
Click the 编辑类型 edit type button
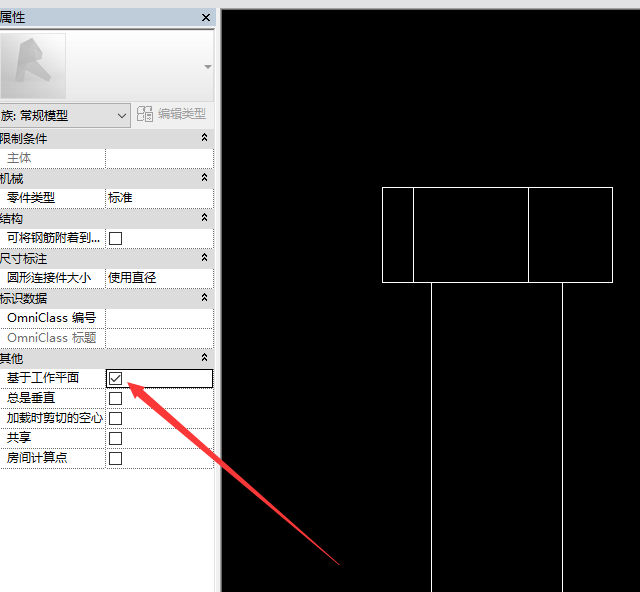tap(171, 115)
